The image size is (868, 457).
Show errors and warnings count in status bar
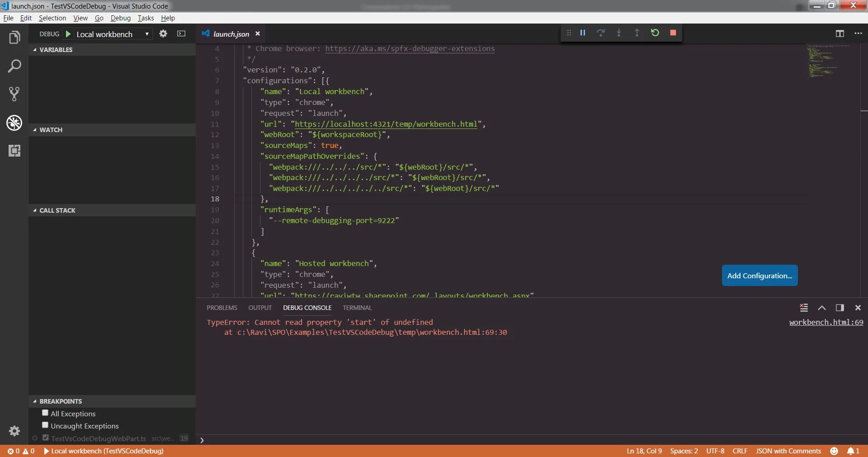pos(21,451)
